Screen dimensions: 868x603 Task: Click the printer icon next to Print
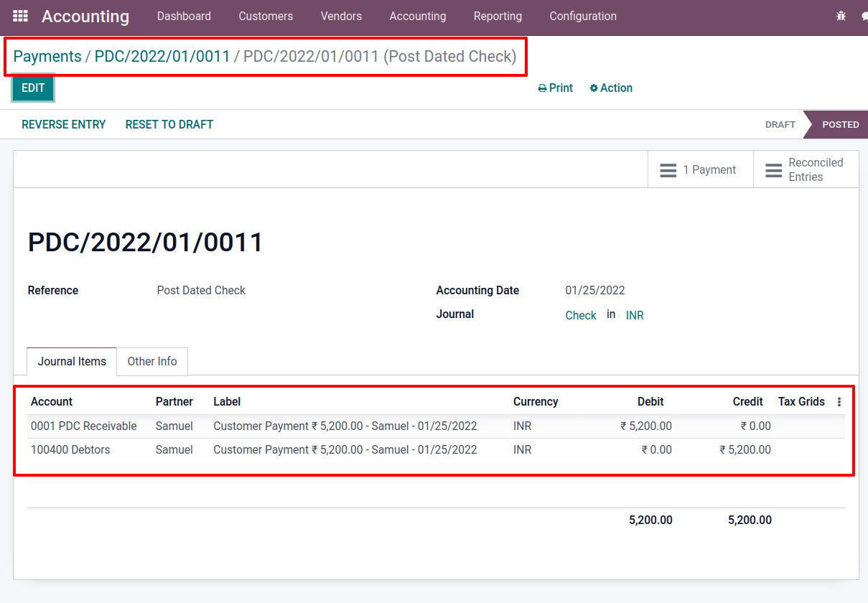click(542, 88)
